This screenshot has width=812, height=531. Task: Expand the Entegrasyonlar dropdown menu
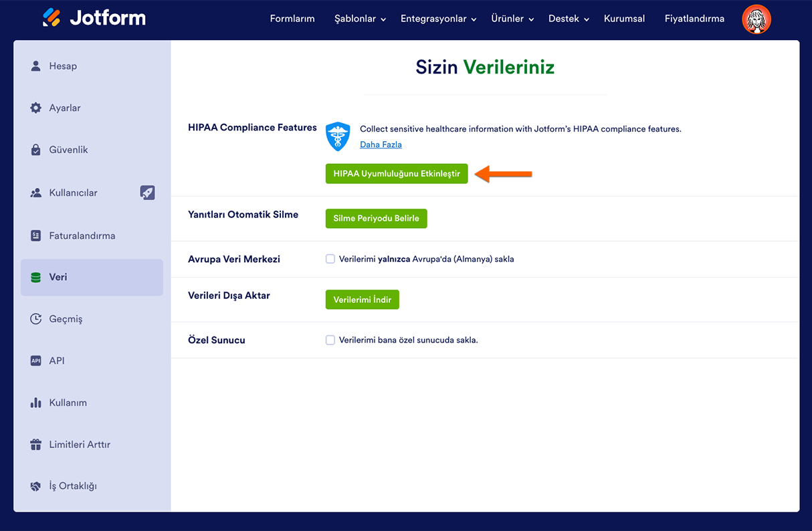point(439,19)
